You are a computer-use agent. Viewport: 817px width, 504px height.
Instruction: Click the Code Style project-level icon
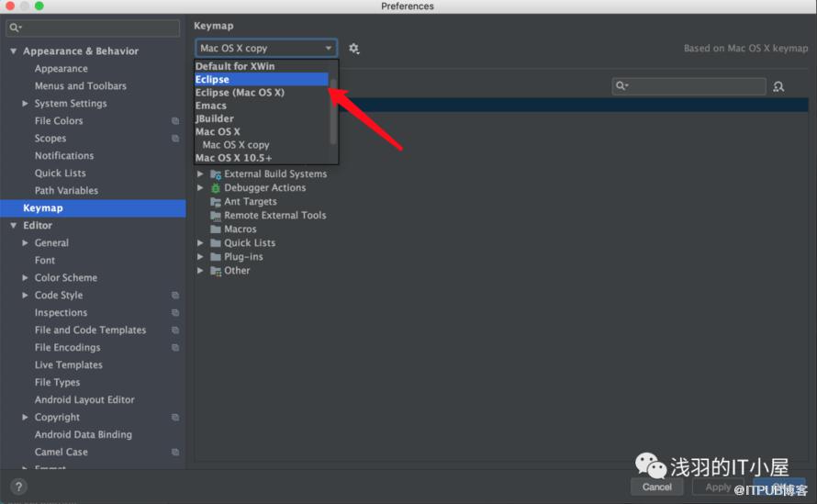click(x=175, y=296)
